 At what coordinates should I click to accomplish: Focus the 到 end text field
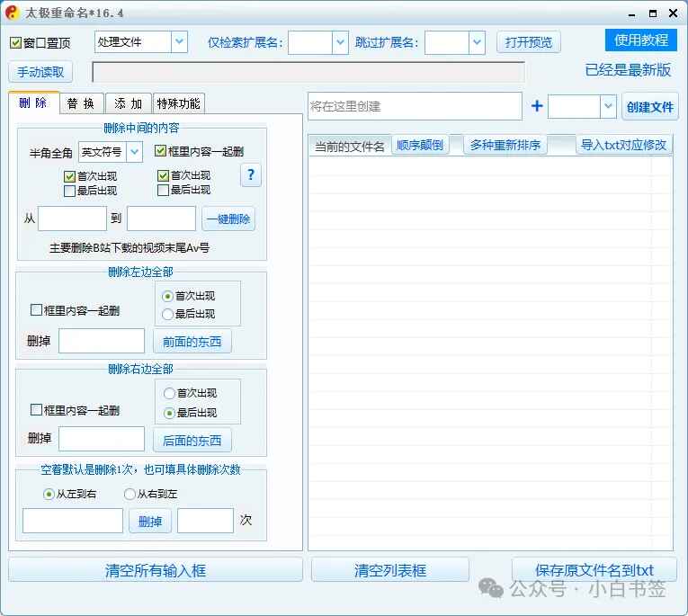pyautogui.click(x=162, y=219)
